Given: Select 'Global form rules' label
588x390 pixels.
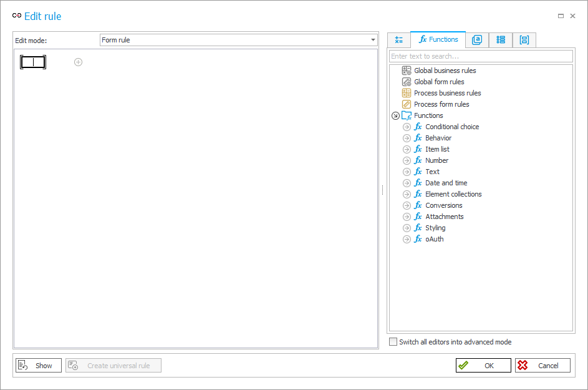Looking at the screenshot, I should [439, 82].
